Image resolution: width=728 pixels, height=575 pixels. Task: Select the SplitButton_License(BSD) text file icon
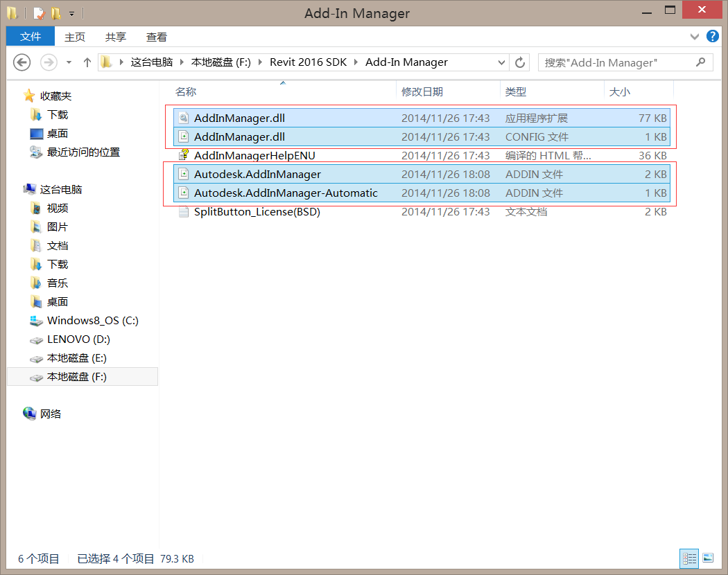click(x=184, y=211)
